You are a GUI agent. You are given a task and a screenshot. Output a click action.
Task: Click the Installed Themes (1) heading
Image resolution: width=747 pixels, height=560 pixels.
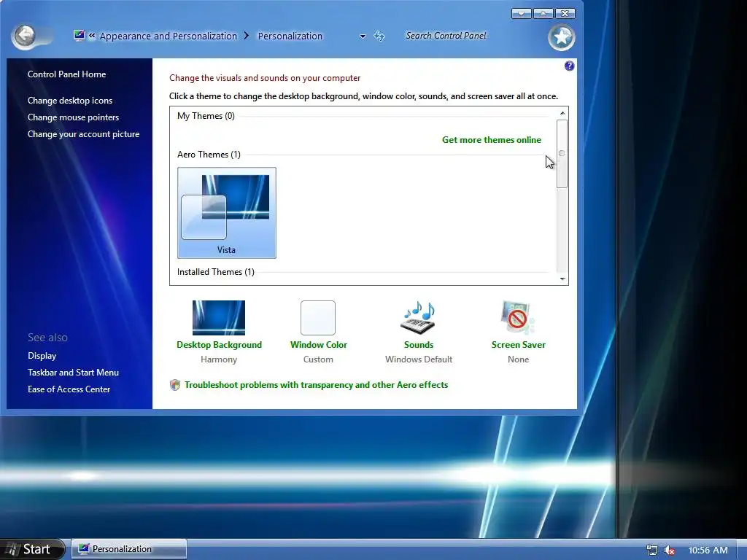point(216,272)
